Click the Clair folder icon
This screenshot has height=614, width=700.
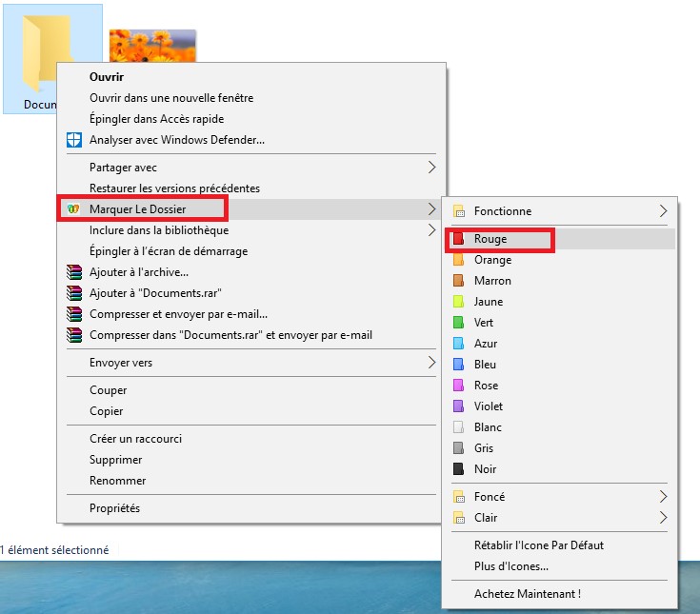pyautogui.click(x=458, y=518)
